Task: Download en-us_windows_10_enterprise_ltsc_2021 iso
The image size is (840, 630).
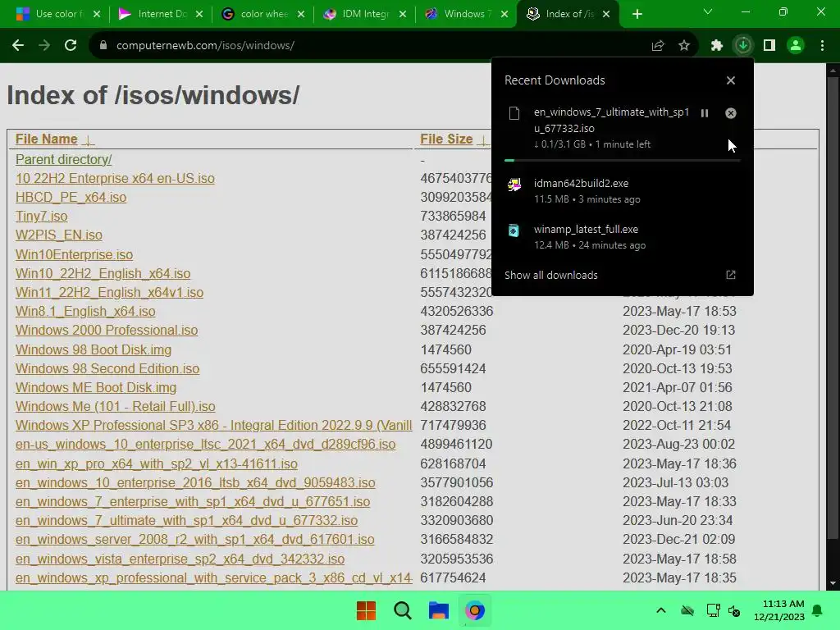Action: (x=205, y=444)
